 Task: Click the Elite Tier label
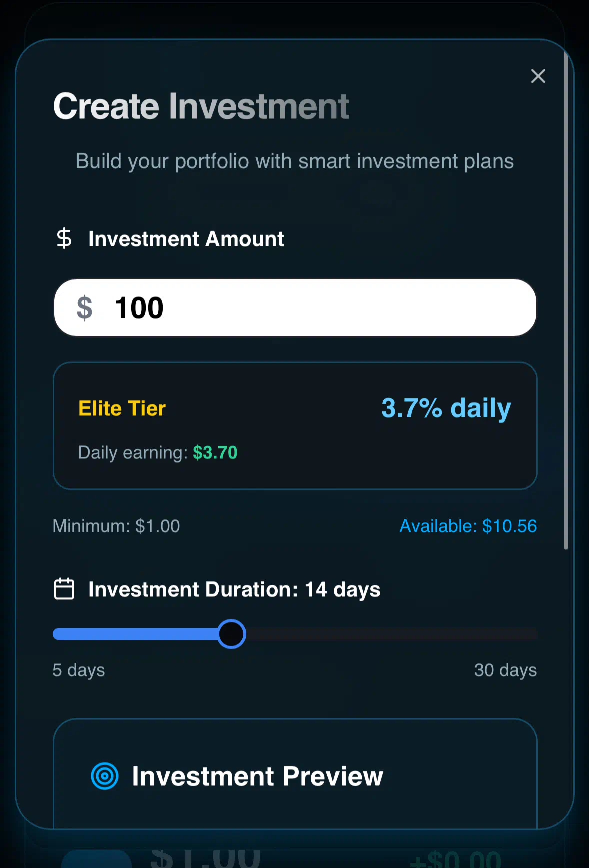click(122, 408)
